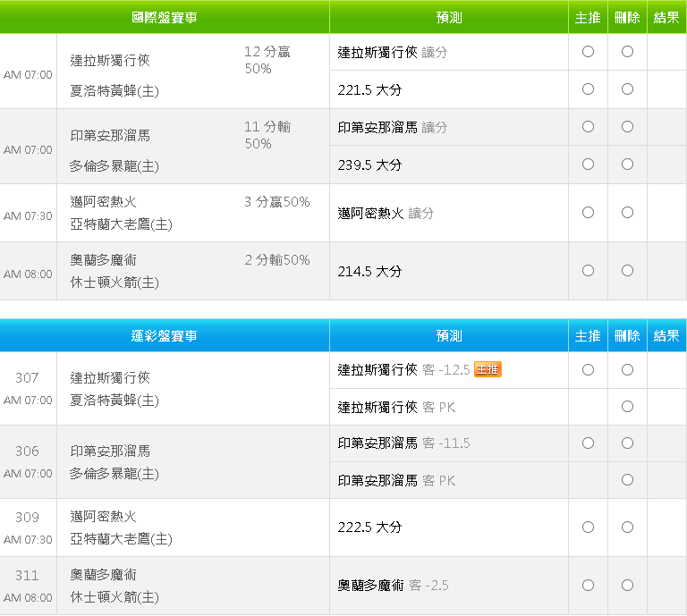The width and height of the screenshot is (687, 616).
Task: Click prediction text 印第安那溜馬 讓分
Action: pyautogui.click(x=392, y=128)
